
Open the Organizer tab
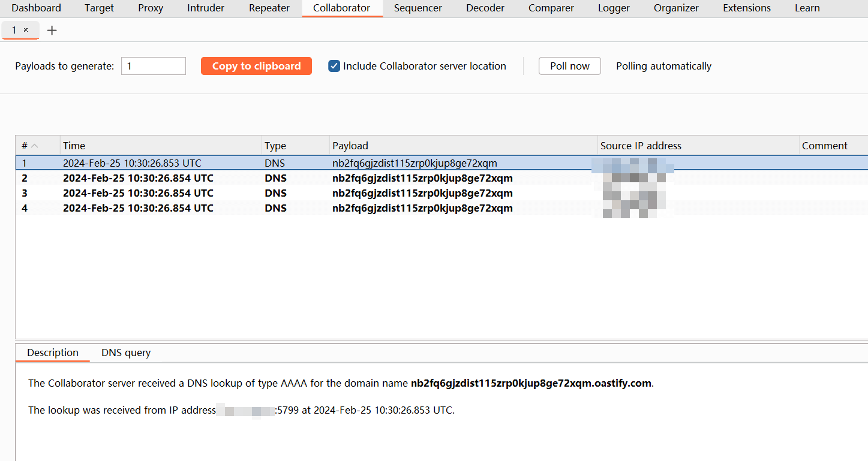[x=676, y=8]
